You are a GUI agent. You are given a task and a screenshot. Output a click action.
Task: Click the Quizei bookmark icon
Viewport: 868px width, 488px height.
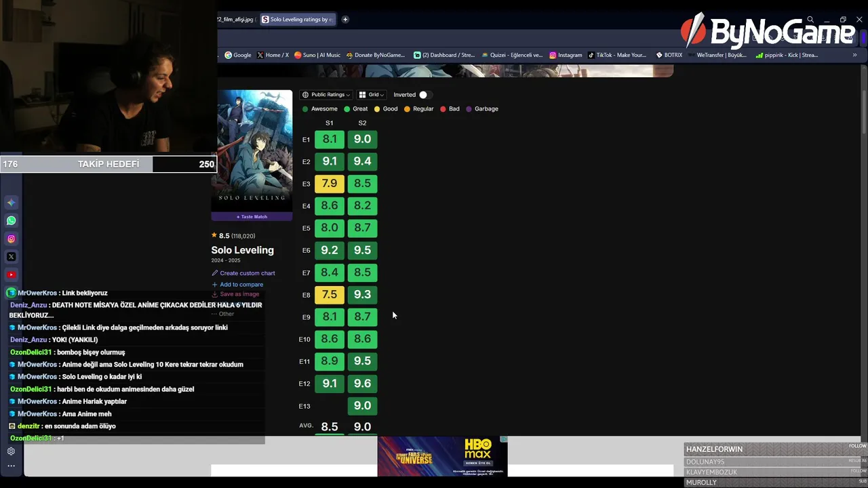tap(485, 55)
